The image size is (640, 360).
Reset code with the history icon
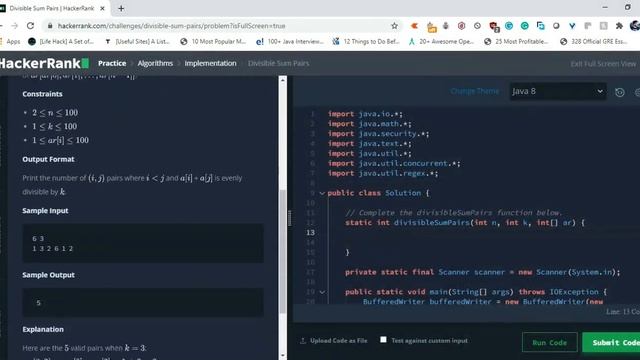(620, 92)
